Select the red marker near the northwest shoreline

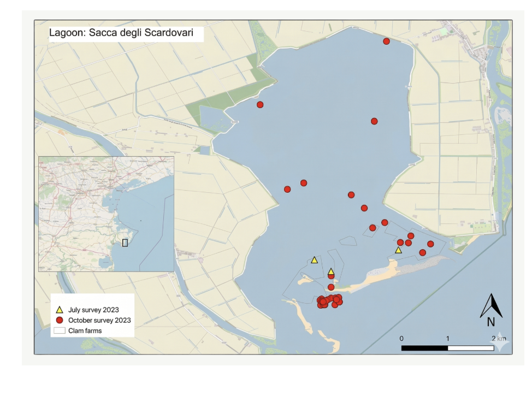[260, 105]
